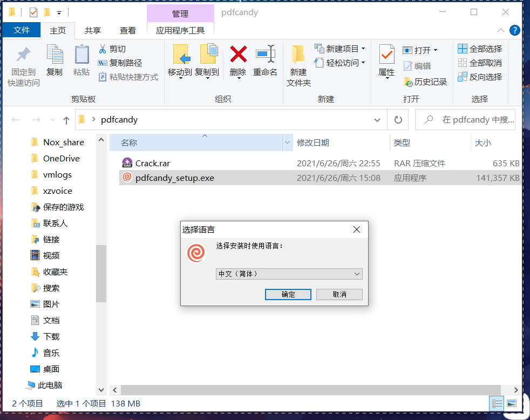Screen dimensions: 530x420
Task: Sort by the Date Modified (修改日期) column
Action: [342, 143]
